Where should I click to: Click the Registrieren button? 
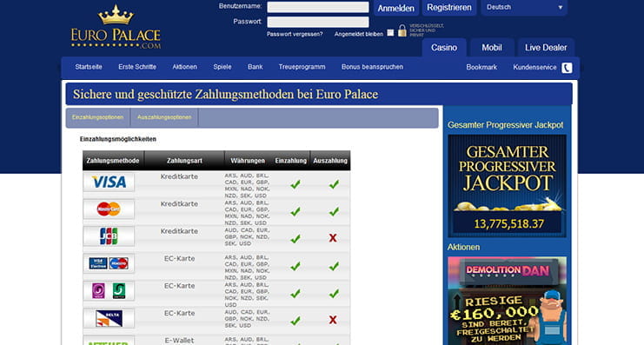(449, 8)
